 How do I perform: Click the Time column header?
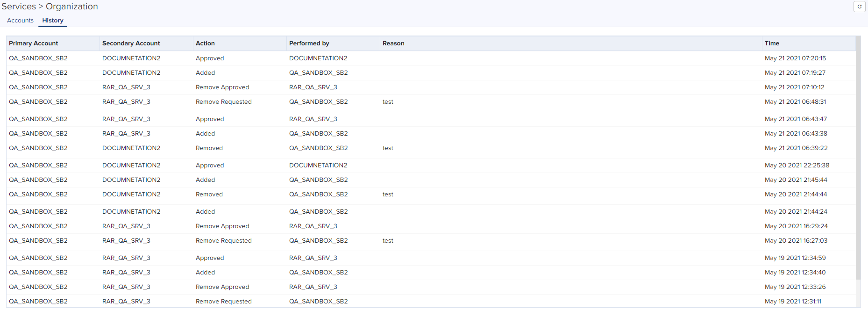(x=772, y=43)
